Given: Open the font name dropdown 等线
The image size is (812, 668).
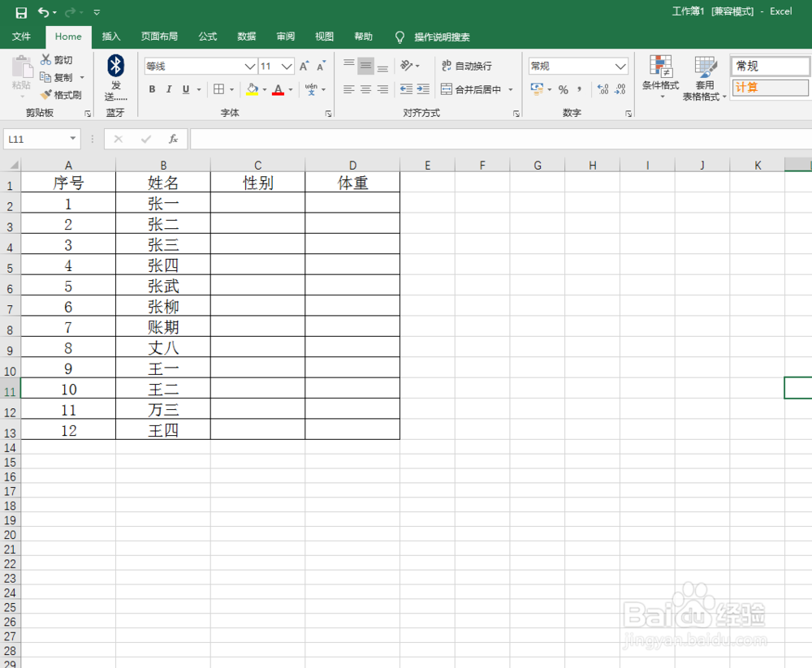Looking at the screenshot, I should pyautogui.click(x=249, y=67).
